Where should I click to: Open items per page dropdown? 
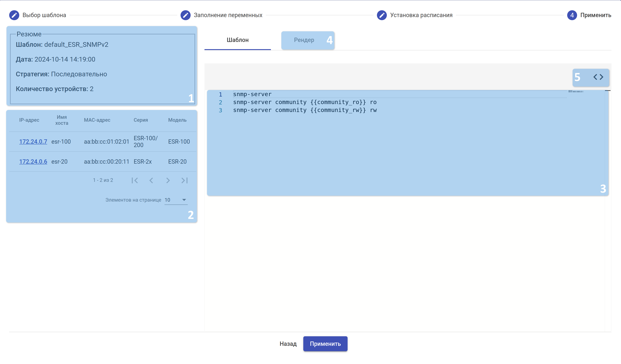coord(176,200)
